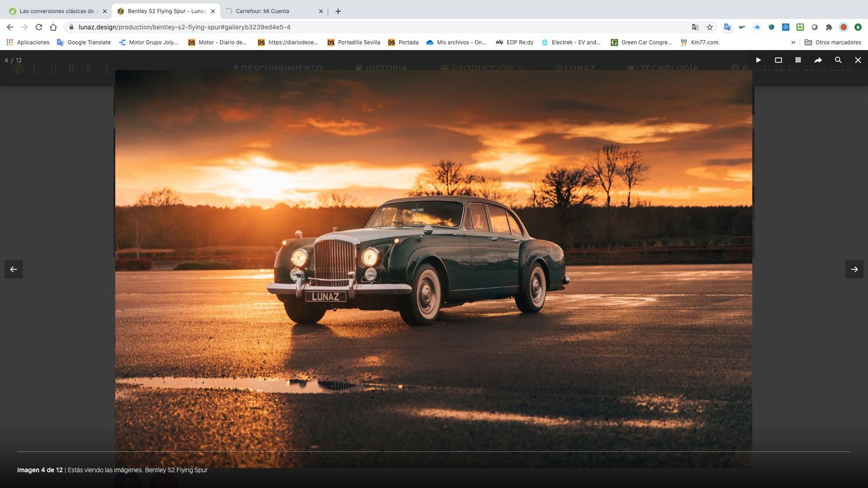Enter fullscreen mode in the image viewer
The height and width of the screenshot is (488, 868).
point(778,60)
